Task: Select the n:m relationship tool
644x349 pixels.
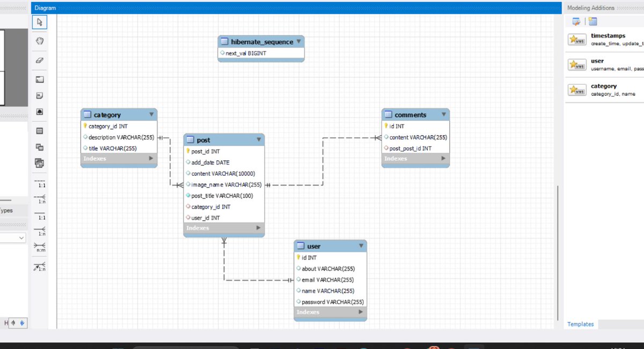Action: coord(40,248)
